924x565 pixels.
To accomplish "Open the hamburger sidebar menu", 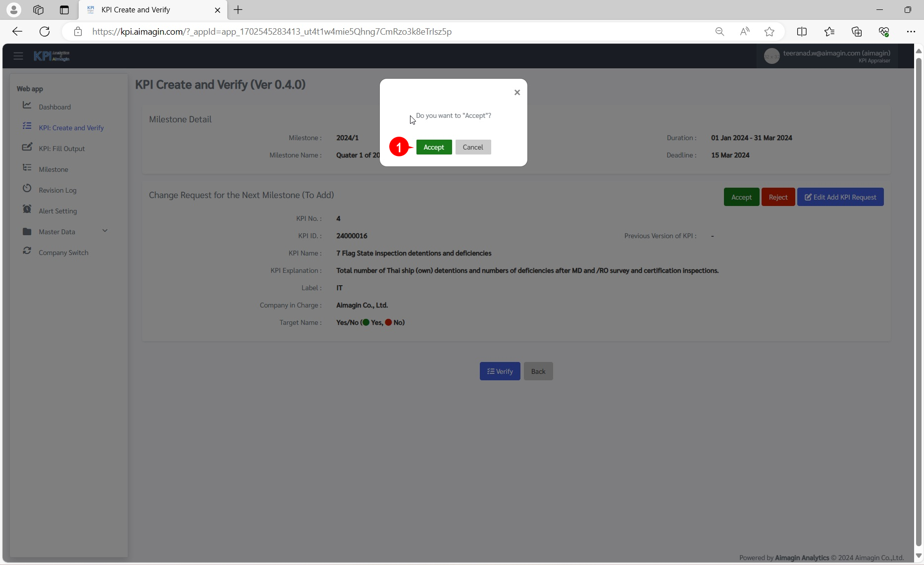I will coord(18,56).
